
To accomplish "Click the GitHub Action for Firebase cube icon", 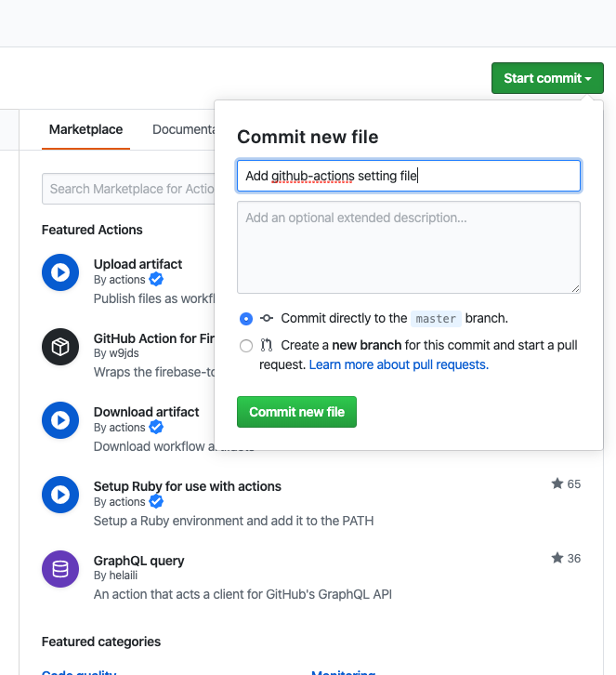I will pyautogui.click(x=60, y=347).
